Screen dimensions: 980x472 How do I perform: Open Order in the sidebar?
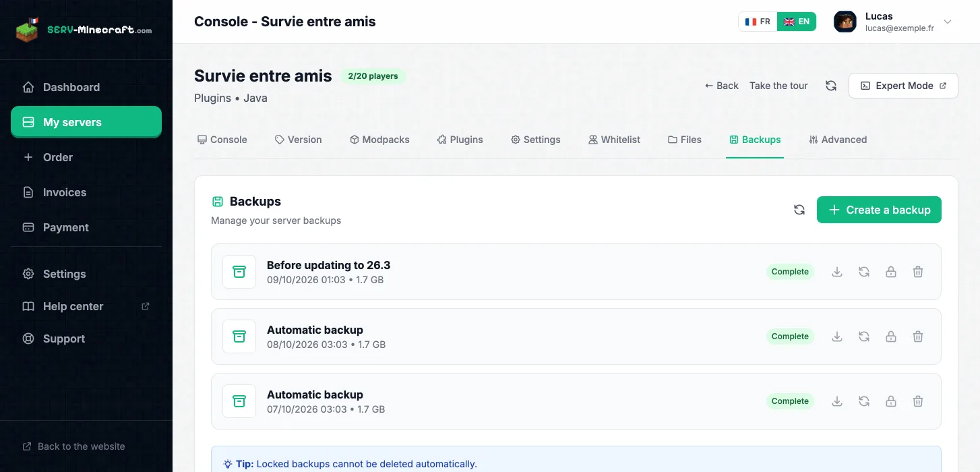[x=86, y=157]
